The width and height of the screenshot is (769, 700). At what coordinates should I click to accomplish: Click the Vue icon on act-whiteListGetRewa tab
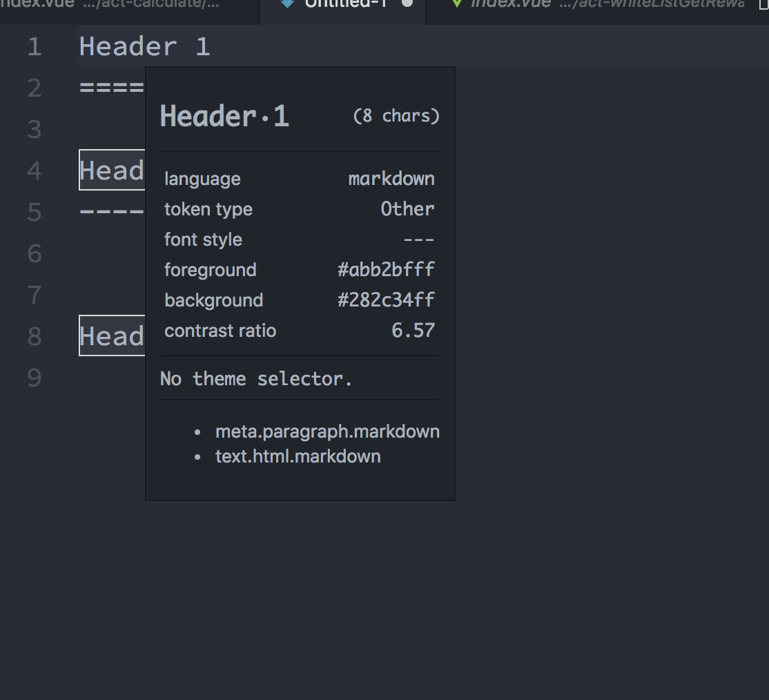pos(456,3)
